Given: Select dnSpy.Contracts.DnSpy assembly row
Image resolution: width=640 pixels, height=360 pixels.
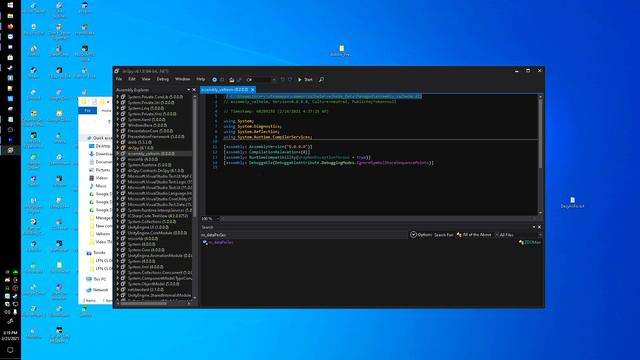Looking at the screenshot, I should click(156, 171).
